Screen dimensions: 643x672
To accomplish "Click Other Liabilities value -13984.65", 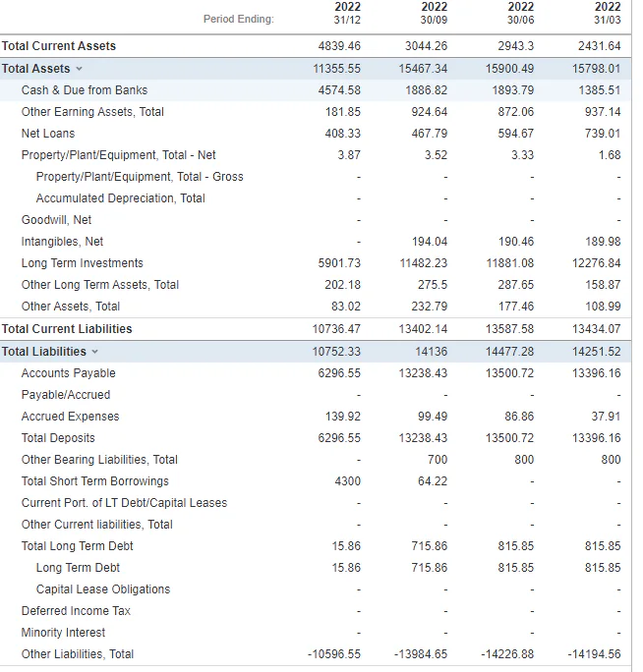I will [421, 654].
